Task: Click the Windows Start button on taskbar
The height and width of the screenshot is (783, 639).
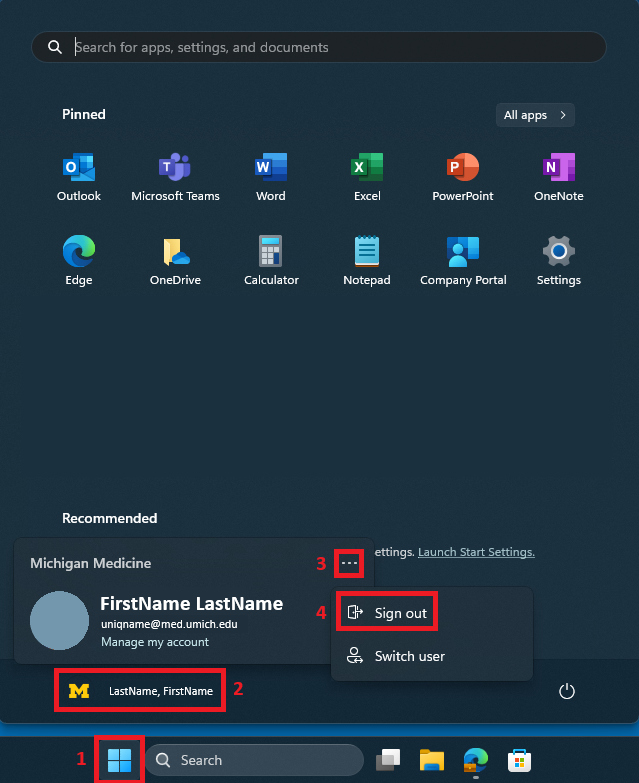Action: [119, 760]
